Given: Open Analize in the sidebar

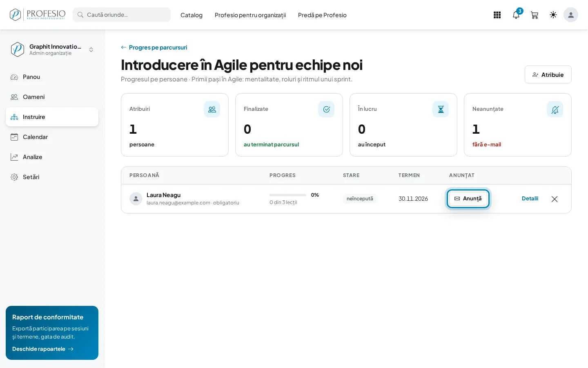Looking at the screenshot, I should pyautogui.click(x=52, y=157).
